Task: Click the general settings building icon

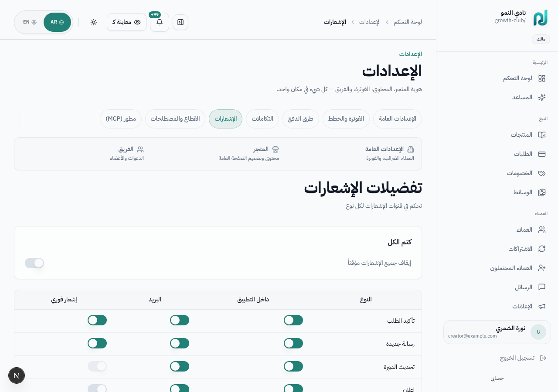Action: click(x=411, y=149)
